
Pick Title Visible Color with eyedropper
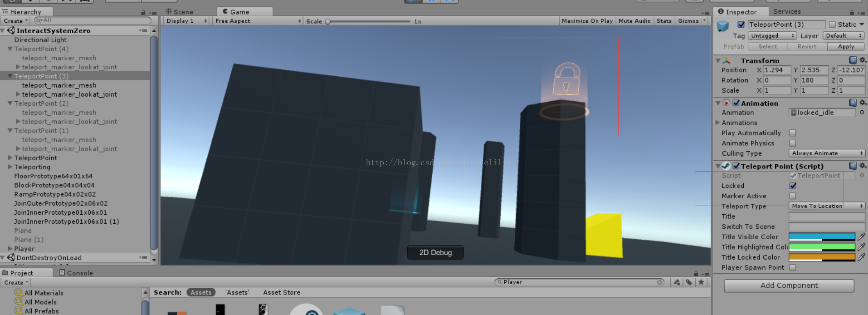861,236
